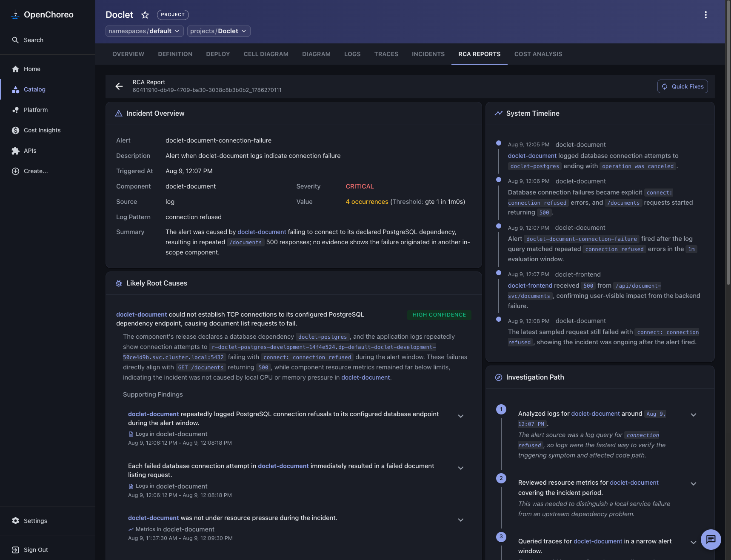Go back using the RCA Report arrow

pos(119,86)
